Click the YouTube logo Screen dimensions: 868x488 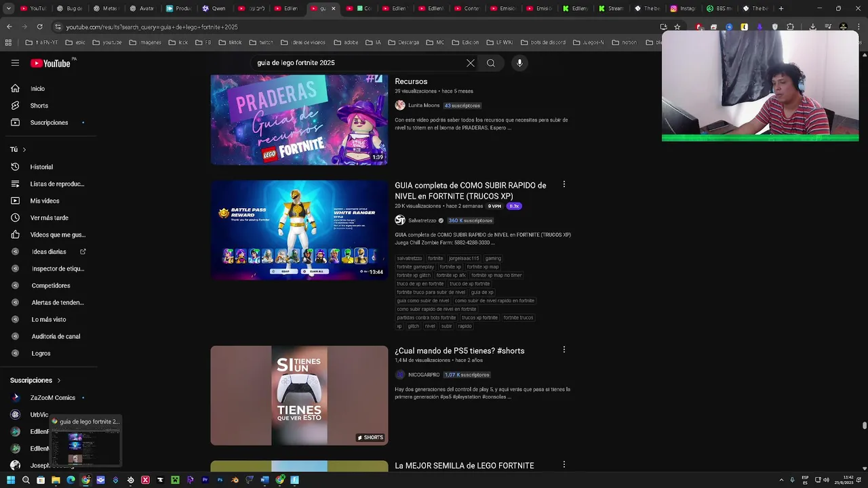[51, 63]
